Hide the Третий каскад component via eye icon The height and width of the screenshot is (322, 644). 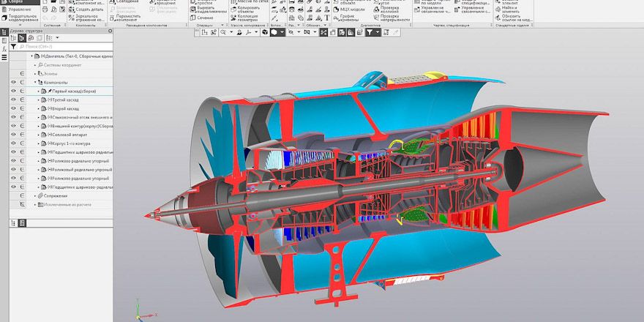[13, 100]
